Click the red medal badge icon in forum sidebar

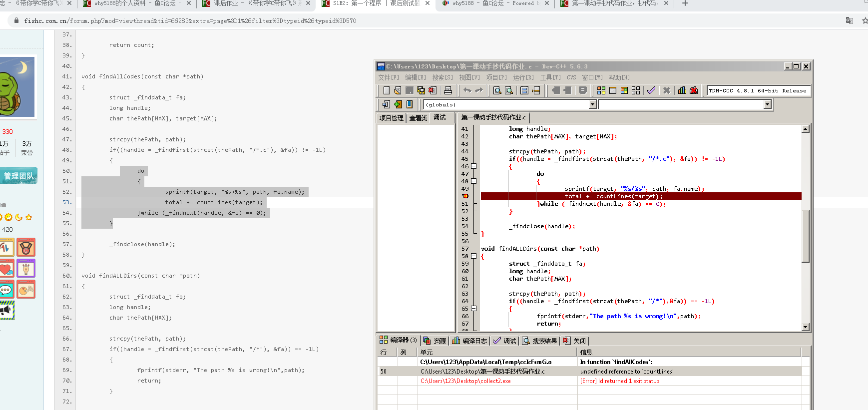point(26,247)
